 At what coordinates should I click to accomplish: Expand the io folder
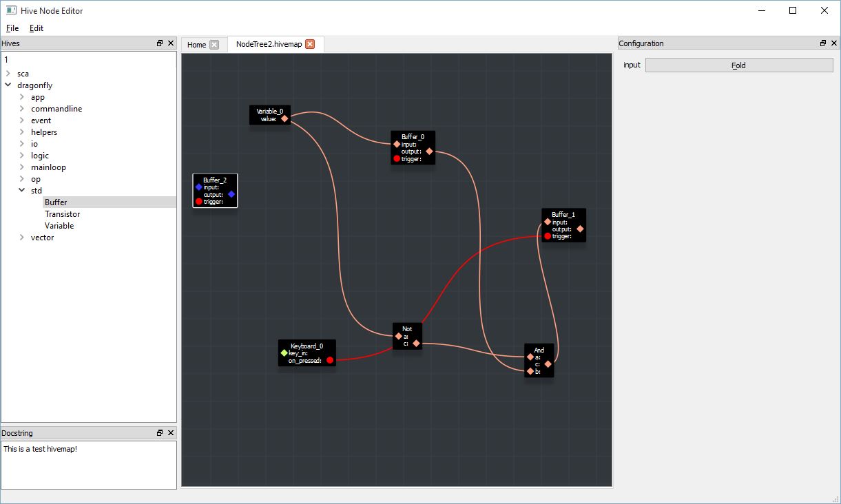click(21, 144)
